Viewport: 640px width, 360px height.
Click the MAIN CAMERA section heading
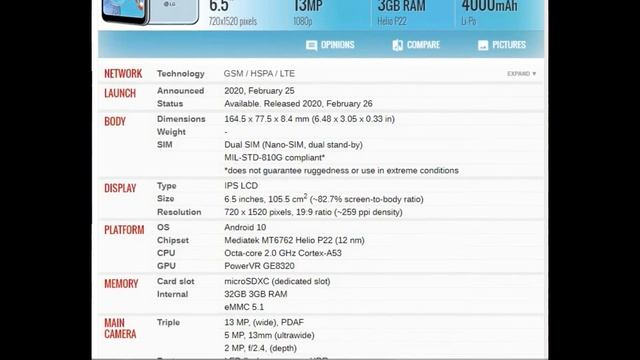pyautogui.click(x=120, y=329)
